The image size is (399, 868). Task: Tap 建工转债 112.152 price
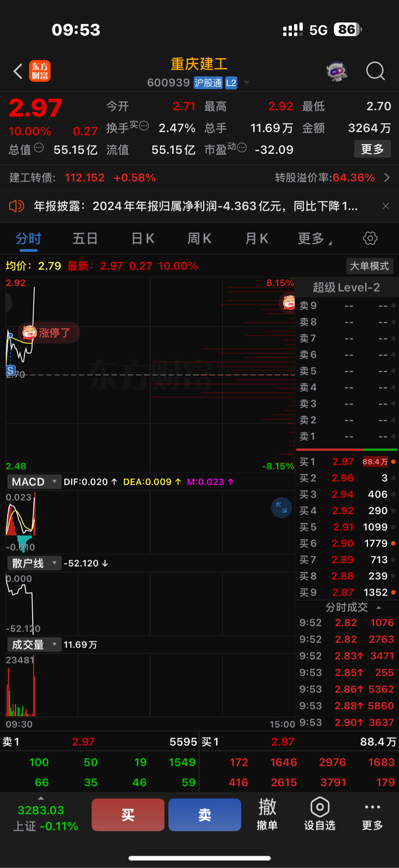(85, 178)
